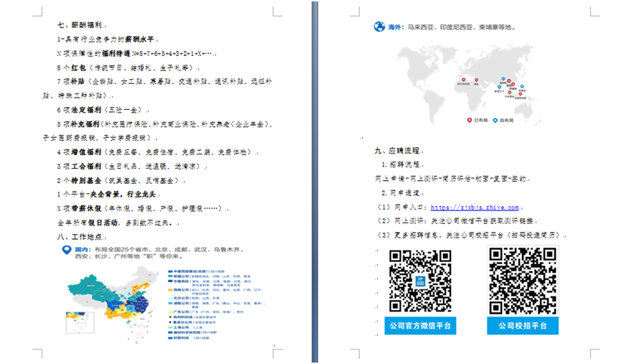Select the gray world map image
The height and width of the screenshot is (364, 624).
click(x=472, y=84)
